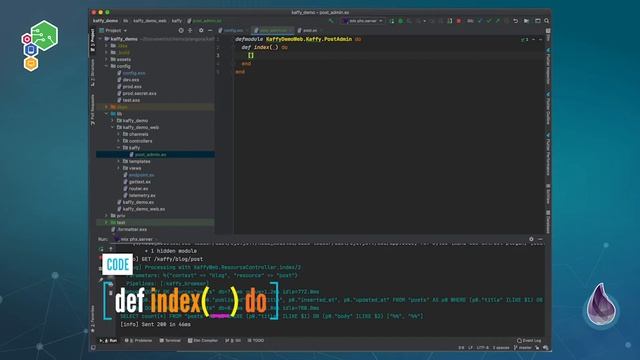The height and width of the screenshot is (360, 640).
Task: Collapse the lib folder arrow
Action: tap(107, 114)
